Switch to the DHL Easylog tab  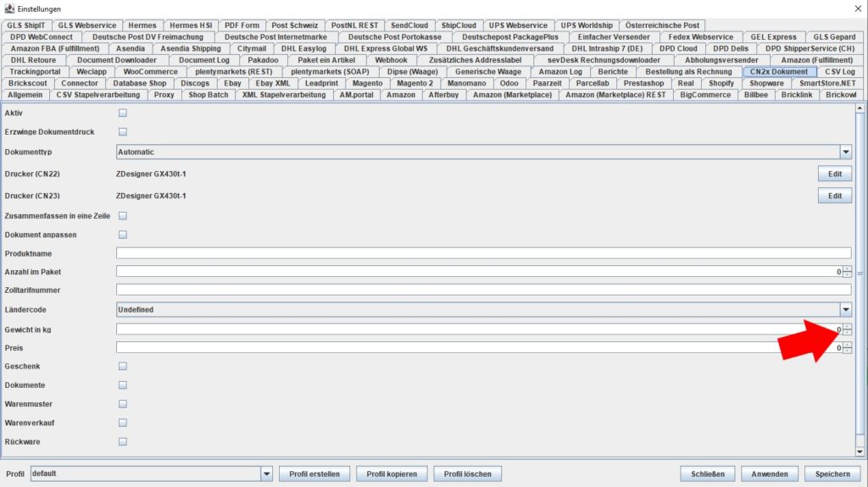click(x=304, y=48)
